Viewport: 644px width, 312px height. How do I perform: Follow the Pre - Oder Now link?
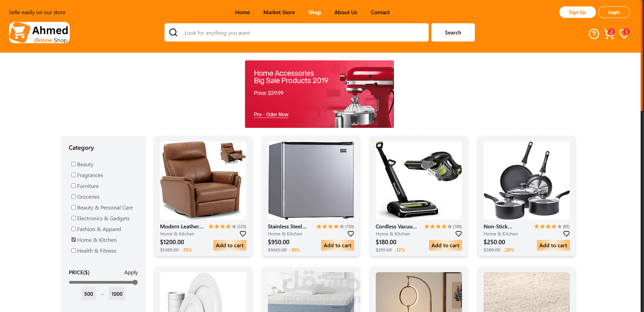271,115
